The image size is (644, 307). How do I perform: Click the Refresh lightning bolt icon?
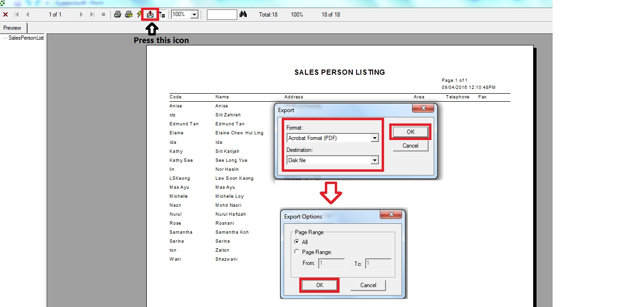(x=139, y=14)
